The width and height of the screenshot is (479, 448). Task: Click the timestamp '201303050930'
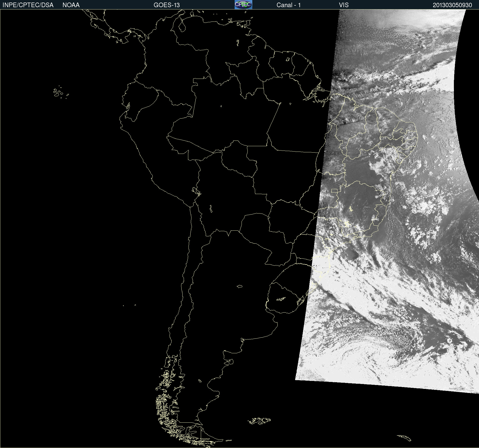tap(452, 5)
